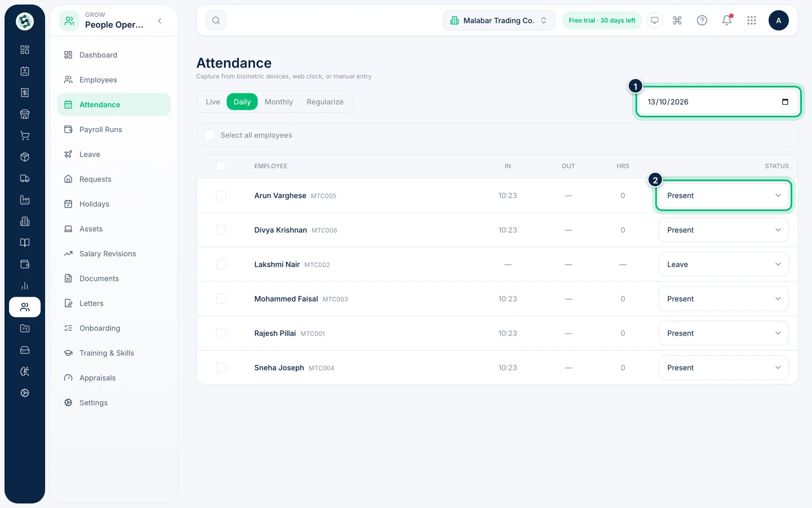The image size is (812, 508).
Task: Open the search magnifier button
Action: (216, 20)
